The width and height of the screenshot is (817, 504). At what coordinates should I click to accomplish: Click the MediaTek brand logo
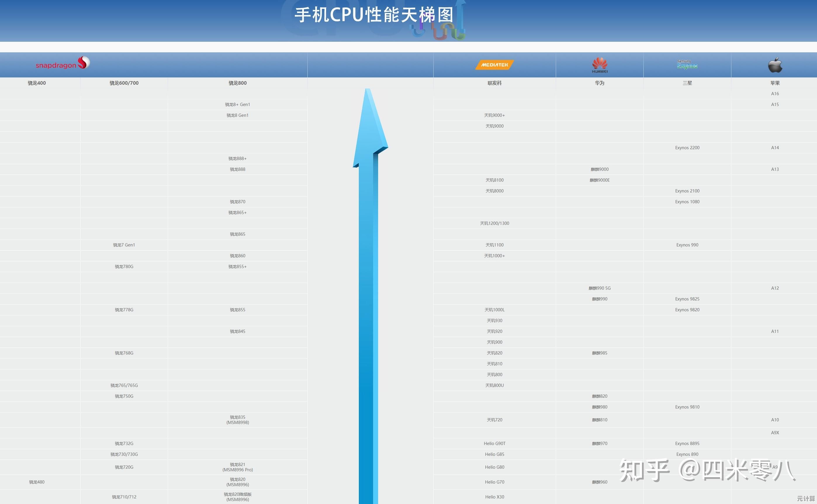click(494, 65)
